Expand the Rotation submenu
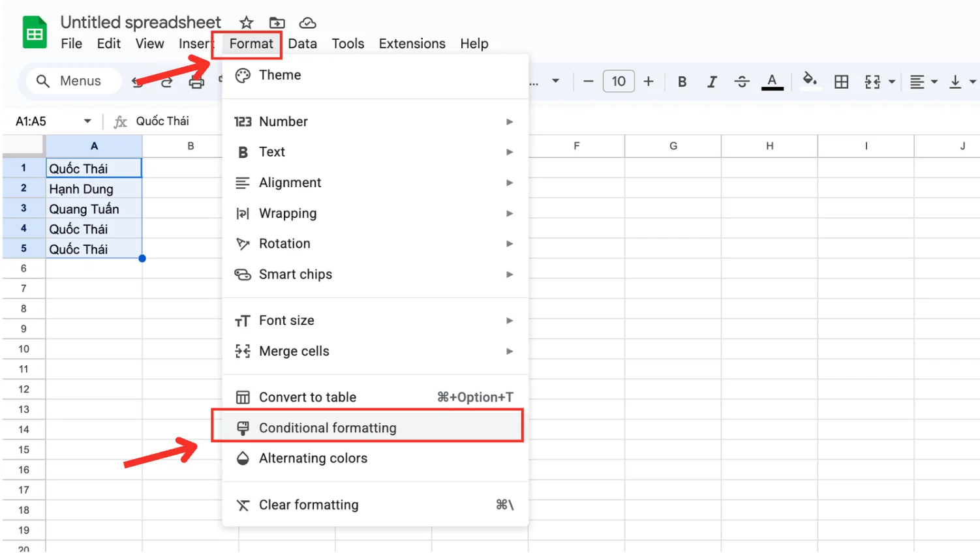The height and width of the screenshot is (553, 980). tap(375, 243)
